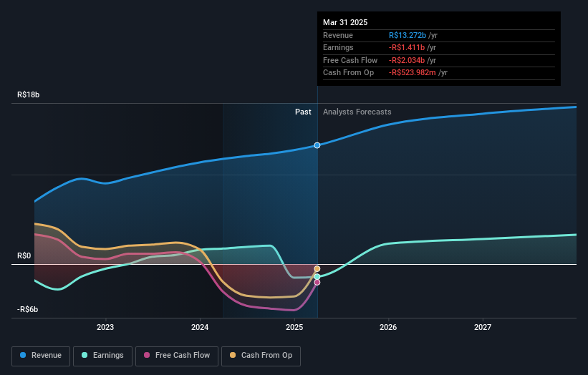Viewport: 588px width, 375px height.
Task: Click the 2023 x-axis label
Action: click(x=105, y=328)
